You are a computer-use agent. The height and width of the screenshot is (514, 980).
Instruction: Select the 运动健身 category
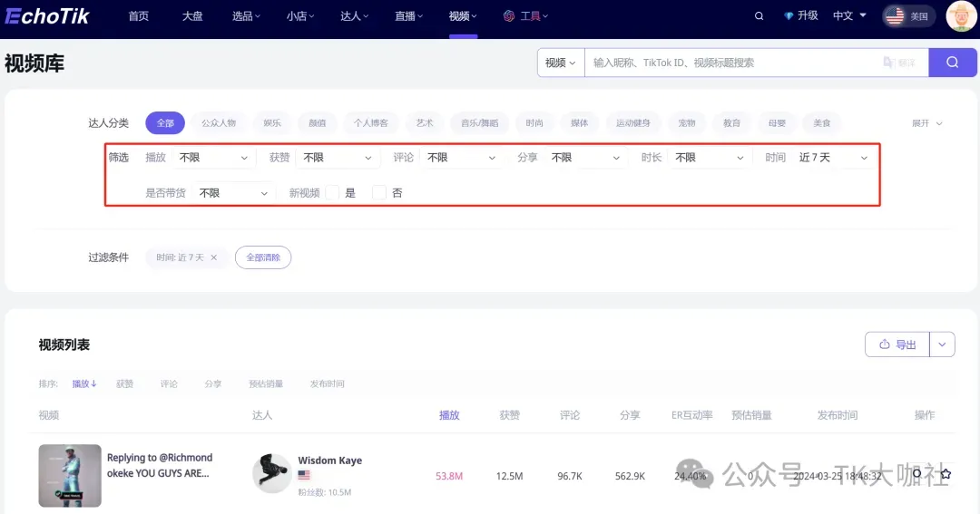pos(633,123)
